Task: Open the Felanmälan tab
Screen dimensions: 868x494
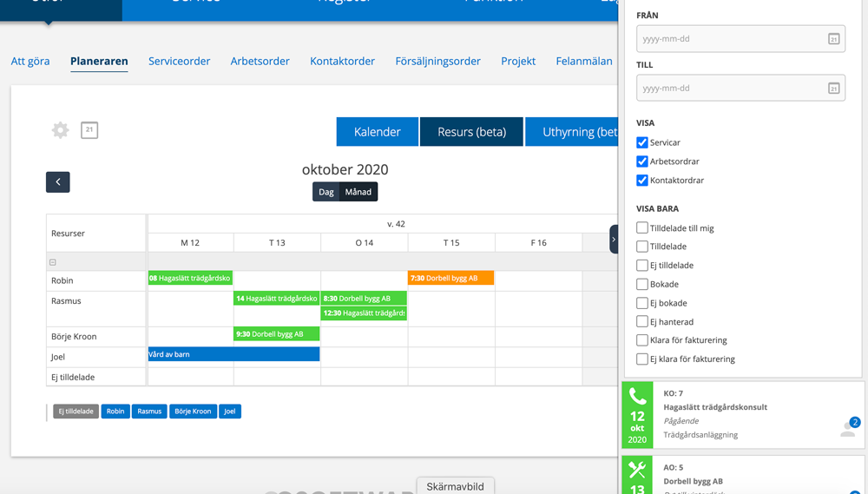Action: click(x=584, y=61)
